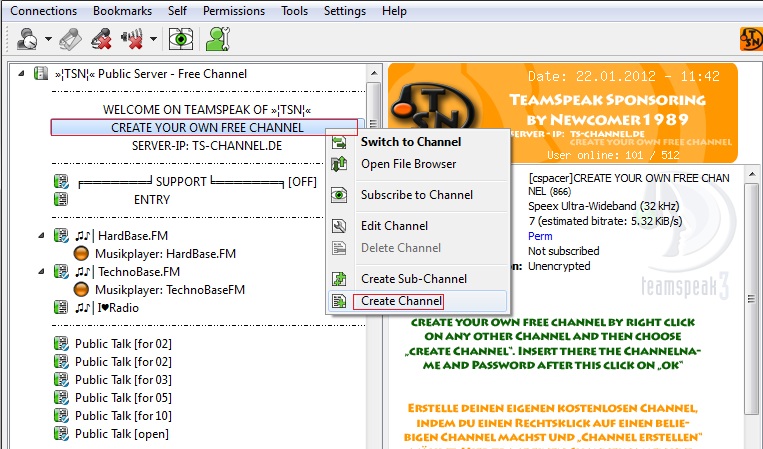
Task: Click the bookmarks tag toolbar icon
Action: pyautogui.click(x=71, y=39)
